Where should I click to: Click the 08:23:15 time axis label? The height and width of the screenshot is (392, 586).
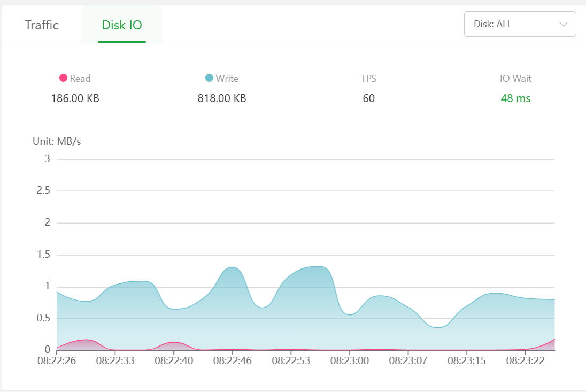coord(467,361)
